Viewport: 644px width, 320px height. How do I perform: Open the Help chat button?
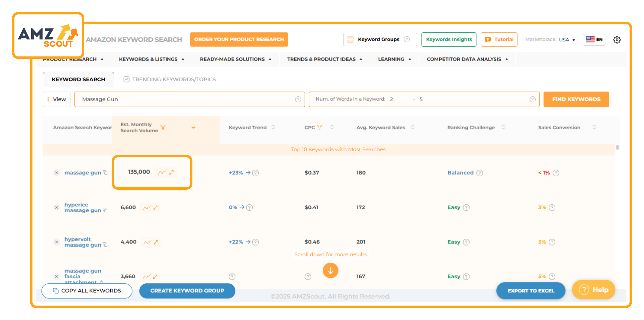click(x=594, y=290)
